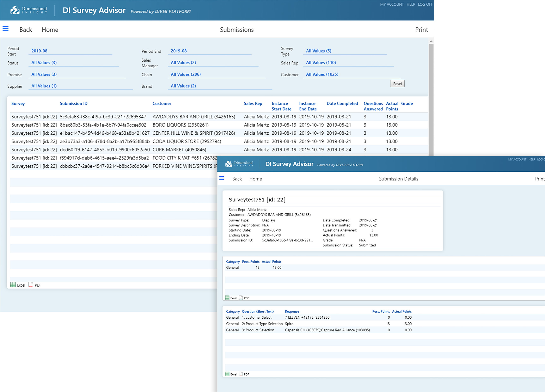
Task: Sort Submissions by Submission ID column
Action: [74, 103]
